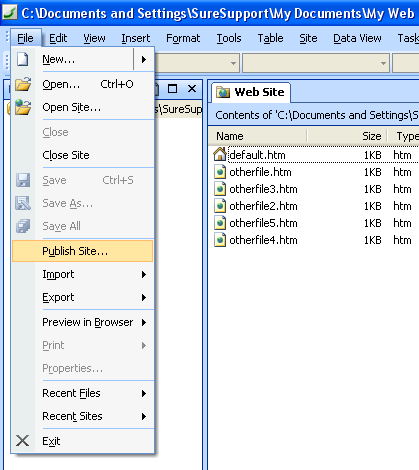
Task: Click the Open Site folder-globe icon
Action: tap(23, 107)
